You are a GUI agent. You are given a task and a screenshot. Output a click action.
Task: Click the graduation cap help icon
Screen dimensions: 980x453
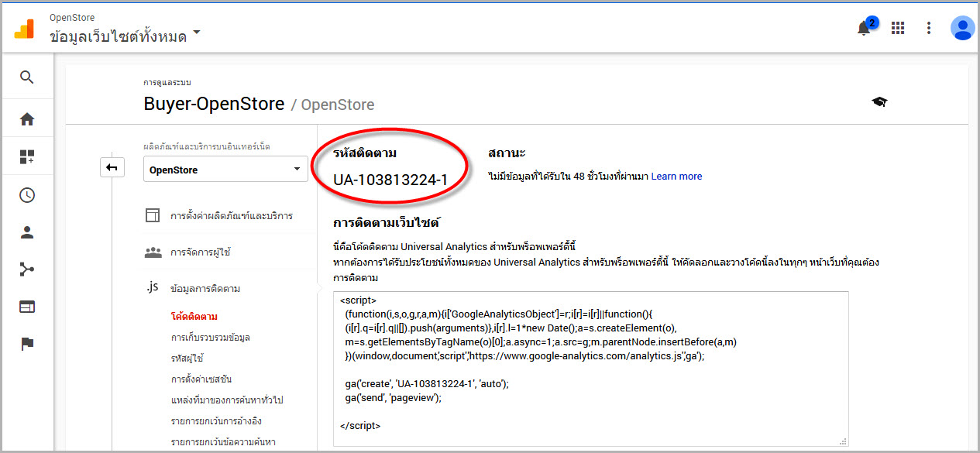tap(879, 102)
